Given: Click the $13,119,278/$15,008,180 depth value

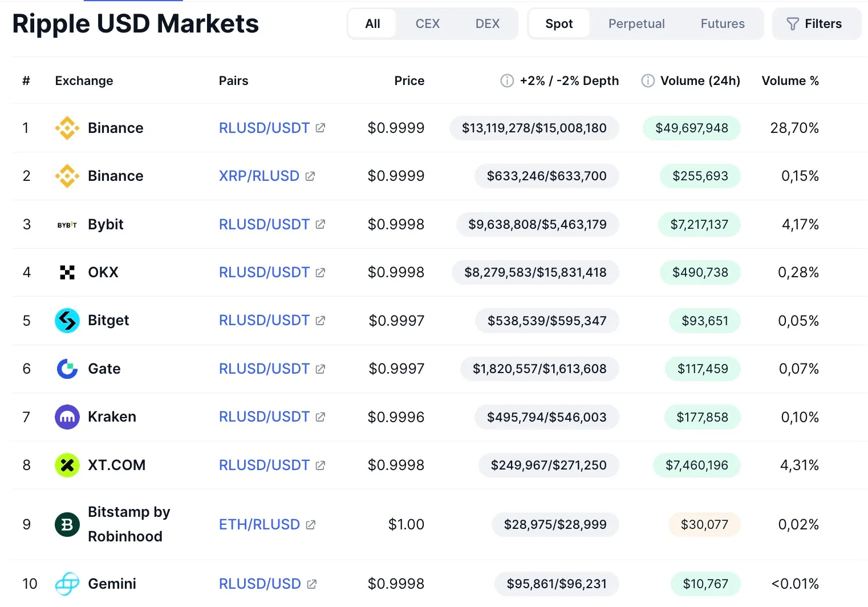Looking at the screenshot, I should 534,128.
